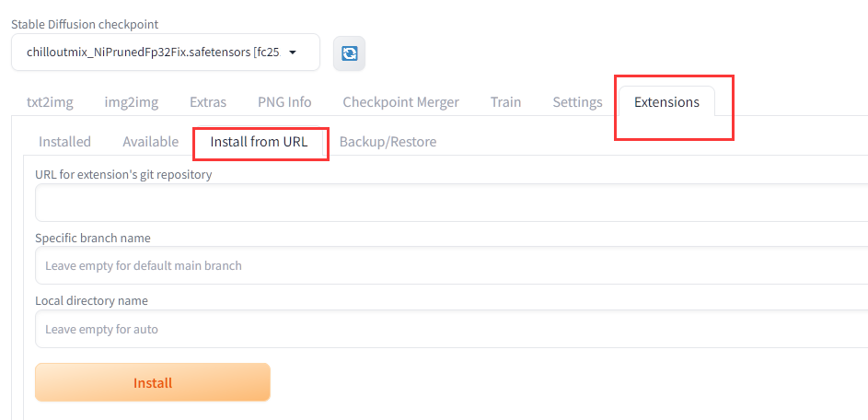Expand the checkpoint dropdown arrow
The width and height of the screenshot is (868, 420).
point(293,52)
